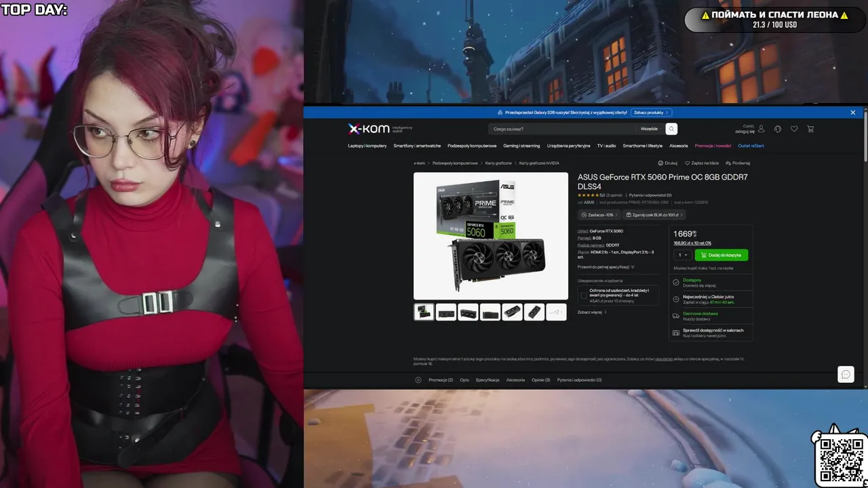Screen dimensions: 868x488
Task: Open the headset support icon
Action: click(778, 129)
